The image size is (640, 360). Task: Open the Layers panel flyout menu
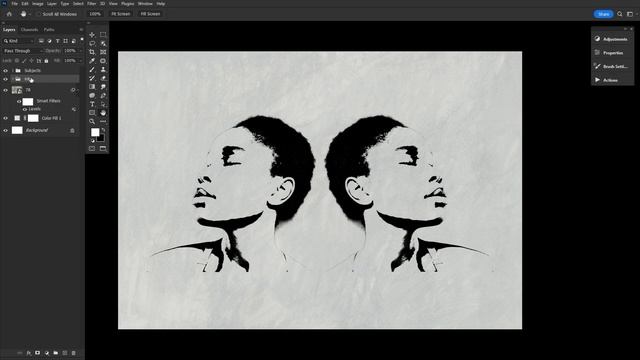(81, 30)
